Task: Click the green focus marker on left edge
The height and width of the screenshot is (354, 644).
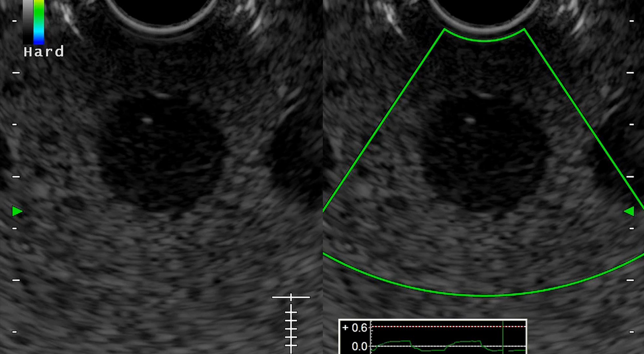Action: tap(17, 211)
